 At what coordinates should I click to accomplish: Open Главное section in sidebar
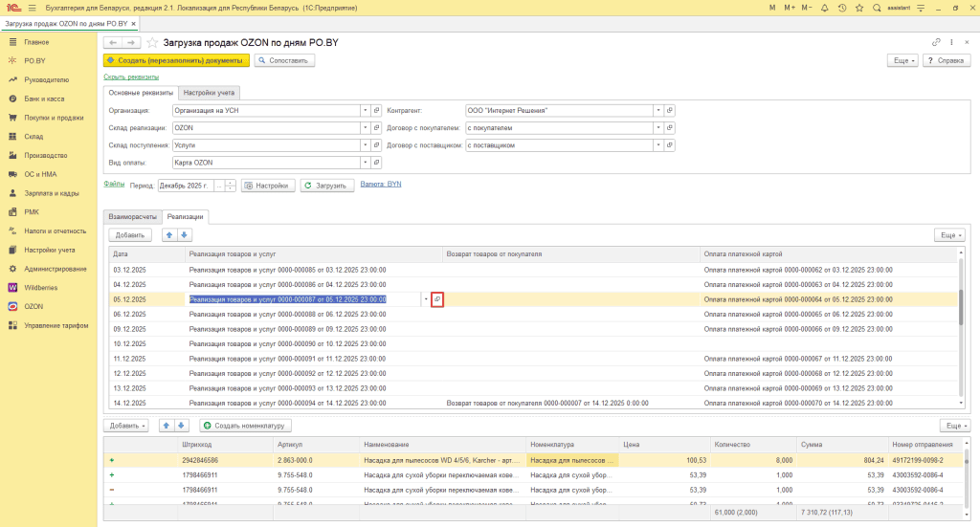[x=36, y=42]
